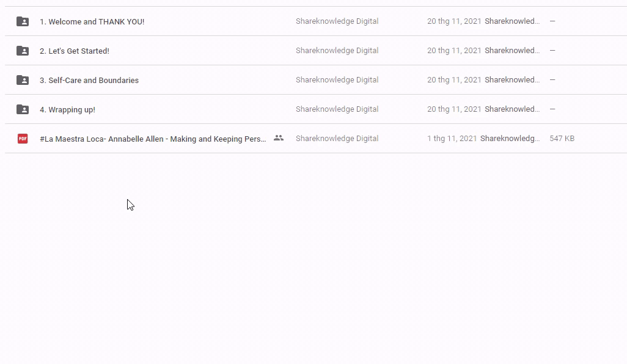627x364 pixels.
Task: Click the folder icon beside Let's Get Started
Action: (23, 51)
